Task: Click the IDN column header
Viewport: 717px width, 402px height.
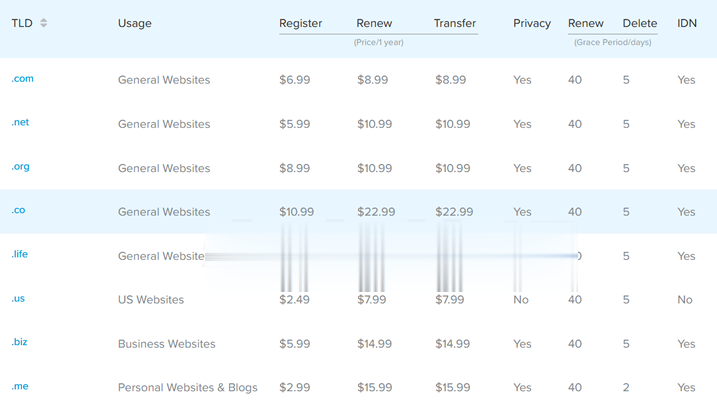Action: 687,23
